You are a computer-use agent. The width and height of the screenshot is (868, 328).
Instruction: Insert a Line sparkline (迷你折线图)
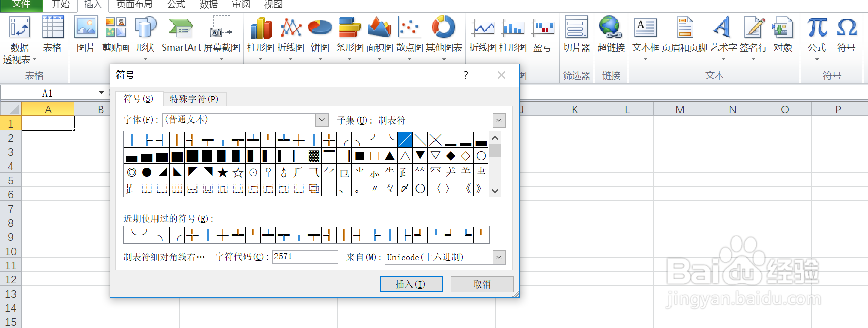pyautogui.click(x=483, y=34)
